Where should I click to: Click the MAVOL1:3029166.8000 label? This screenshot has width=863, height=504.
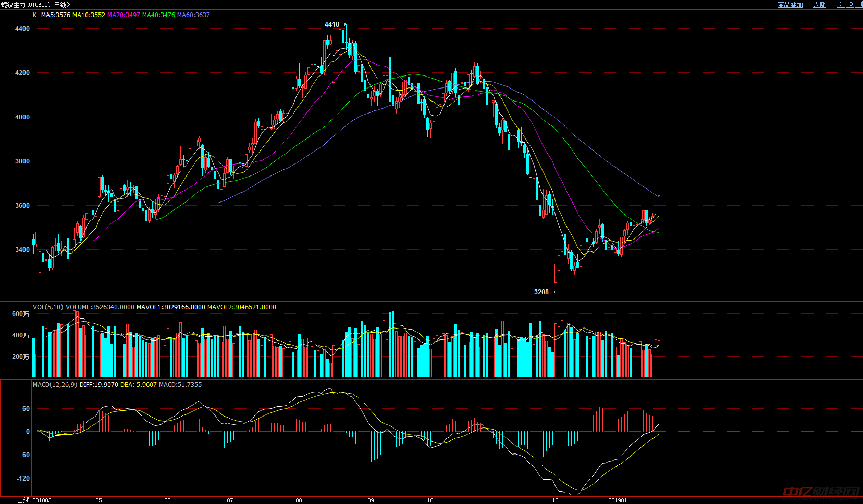pyautogui.click(x=171, y=307)
